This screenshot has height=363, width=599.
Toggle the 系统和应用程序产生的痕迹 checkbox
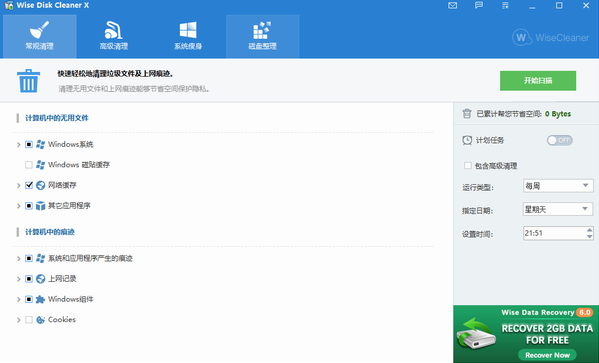[29, 259]
